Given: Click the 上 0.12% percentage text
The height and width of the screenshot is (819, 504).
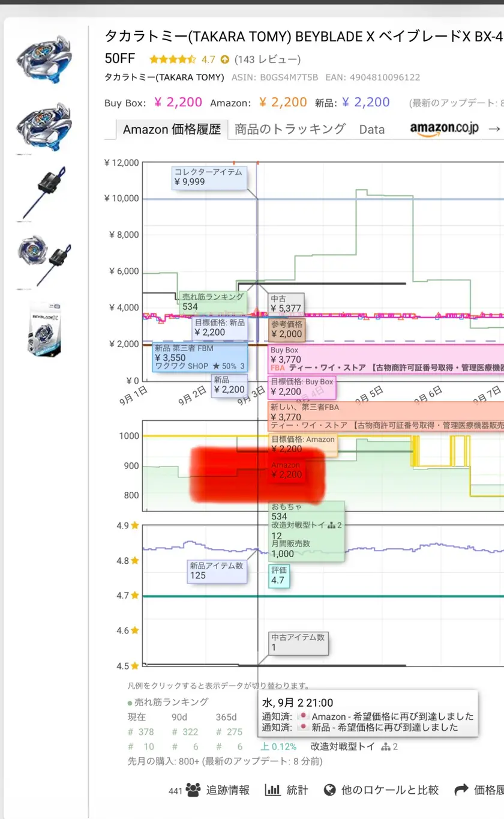Looking at the screenshot, I should (278, 746).
